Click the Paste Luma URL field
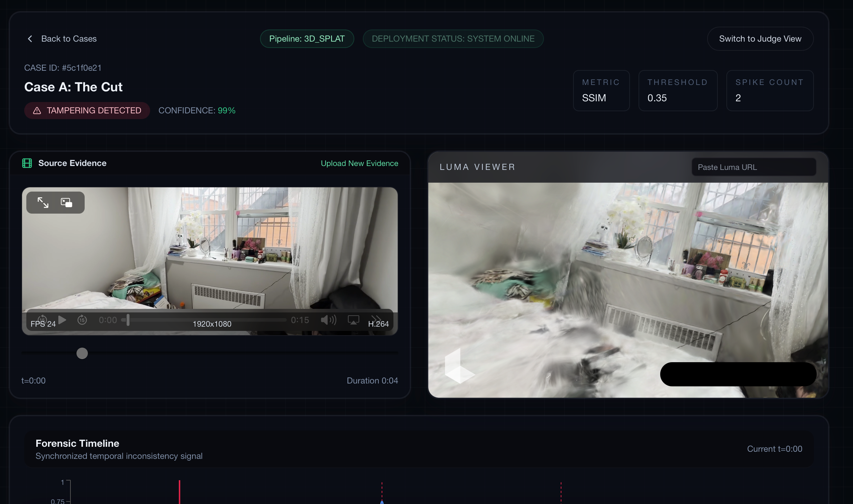853x504 pixels. point(753,167)
